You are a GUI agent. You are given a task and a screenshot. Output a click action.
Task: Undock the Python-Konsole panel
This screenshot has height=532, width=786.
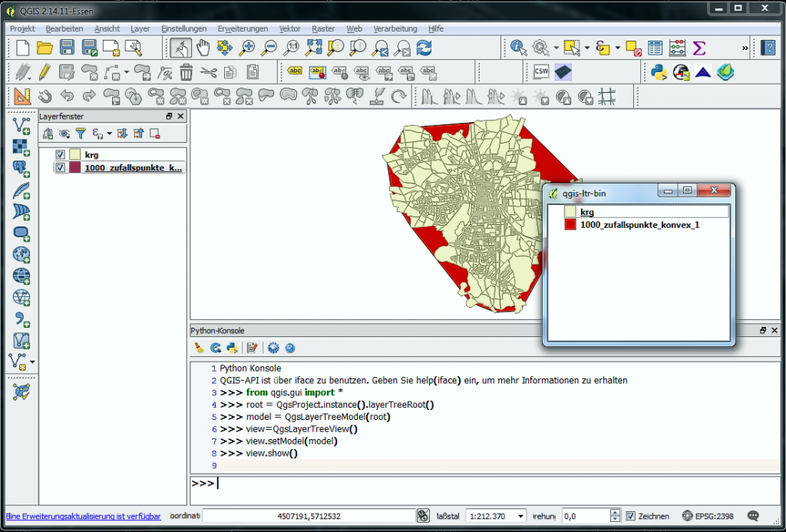click(x=762, y=330)
